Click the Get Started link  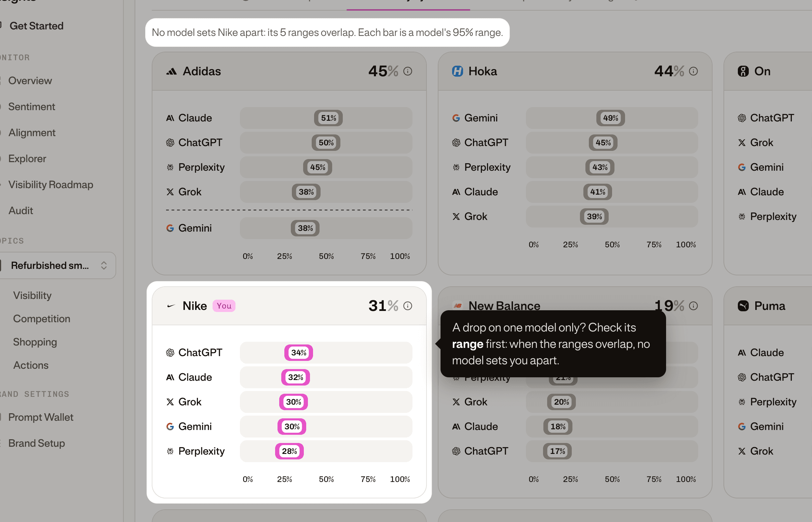click(37, 26)
